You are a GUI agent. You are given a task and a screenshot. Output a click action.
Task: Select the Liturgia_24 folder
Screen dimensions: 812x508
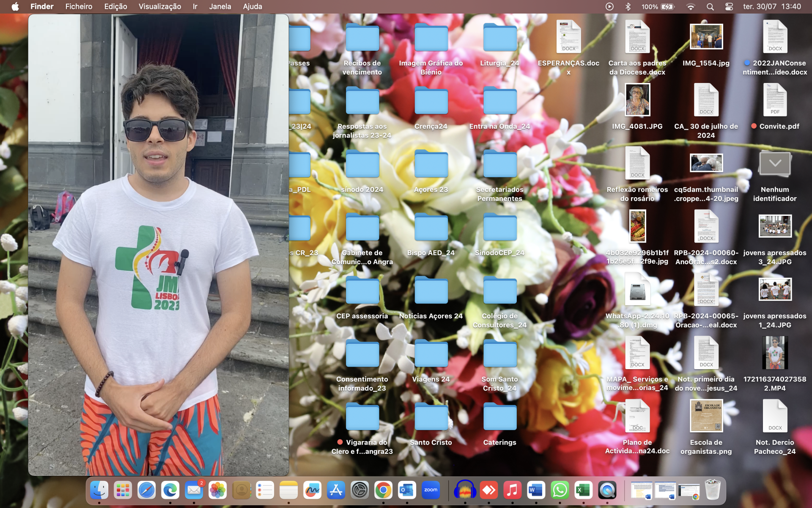[x=500, y=37]
